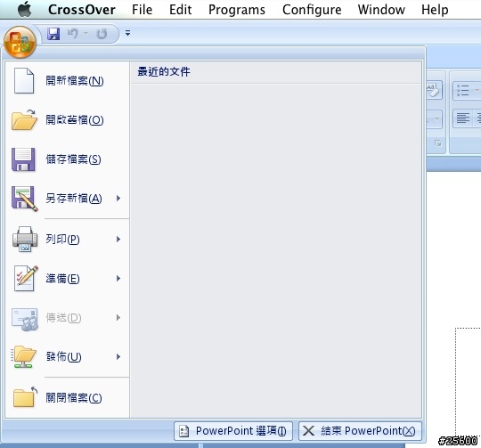Click the floppy disk icon for 儲存檔案
The image size is (481, 448).
coord(23,159)
